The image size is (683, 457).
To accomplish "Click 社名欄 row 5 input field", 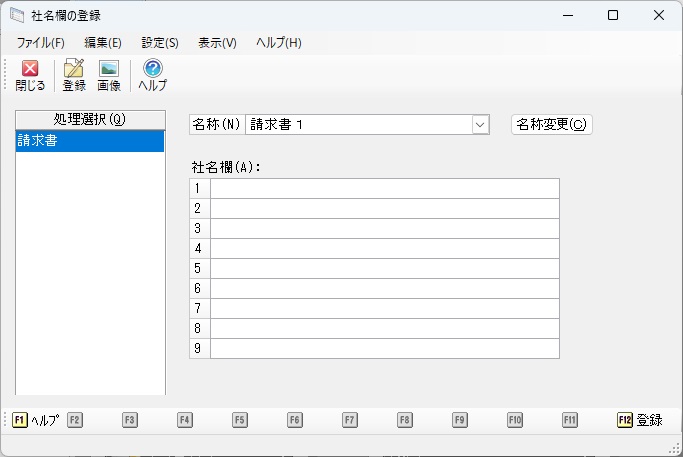I will [x=385, y=268].
